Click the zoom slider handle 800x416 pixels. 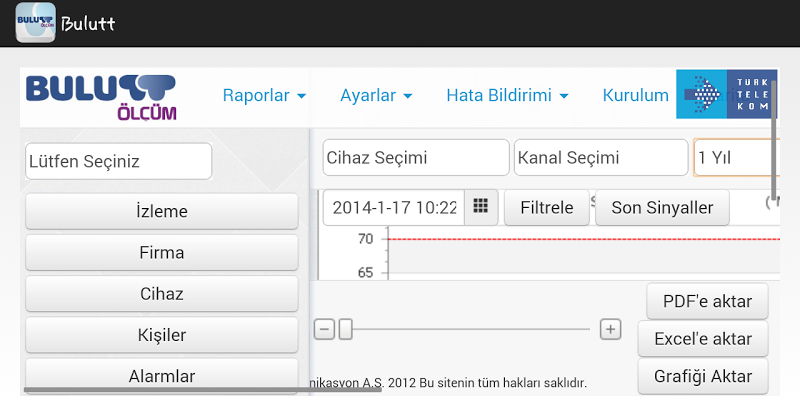click(345, 329)
